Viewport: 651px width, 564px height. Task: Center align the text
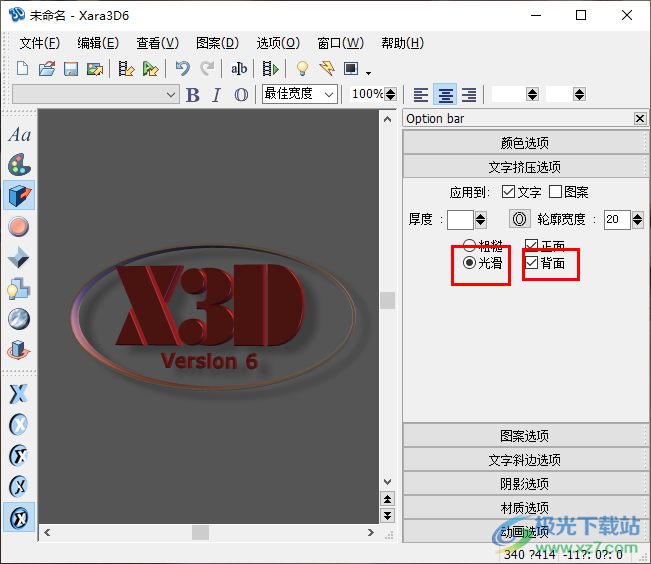445,94
